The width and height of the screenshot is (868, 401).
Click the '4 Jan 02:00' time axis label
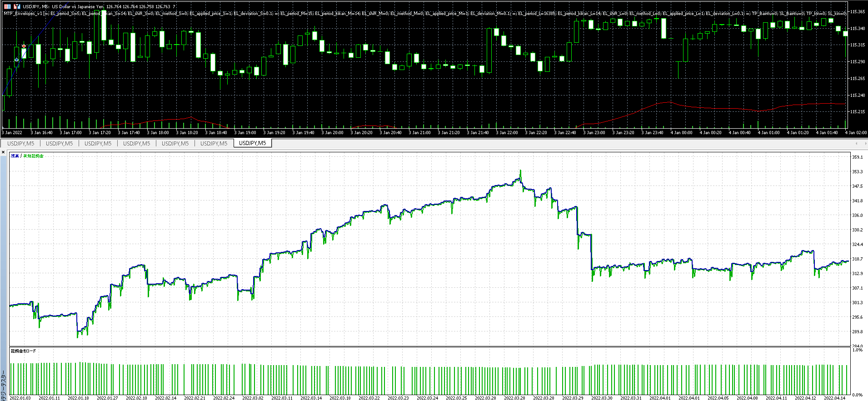856,133
